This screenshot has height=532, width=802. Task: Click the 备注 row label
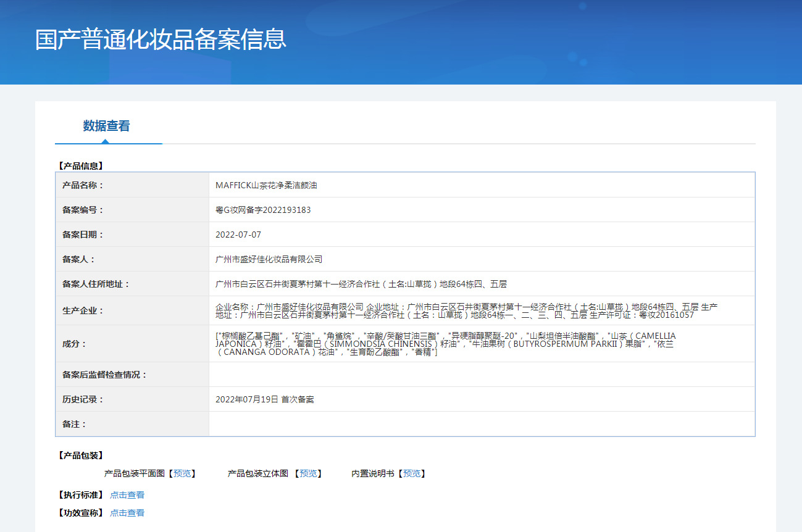tap(75, 424)
